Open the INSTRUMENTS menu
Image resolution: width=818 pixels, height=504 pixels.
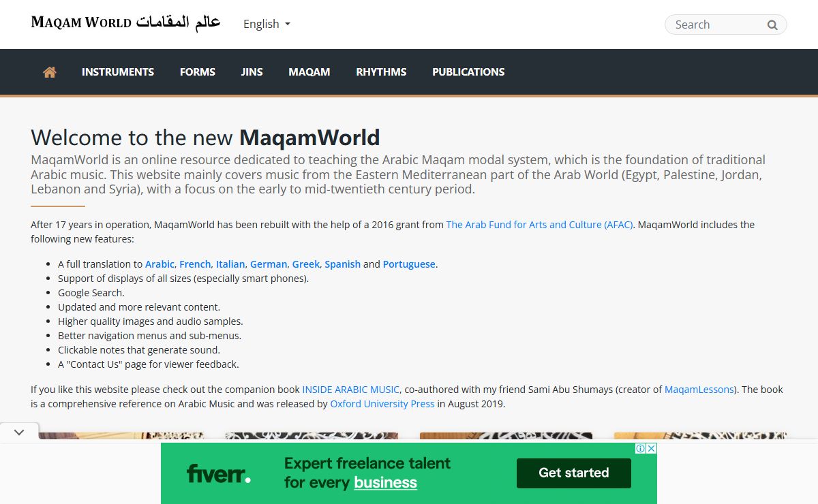pos(118,72)
